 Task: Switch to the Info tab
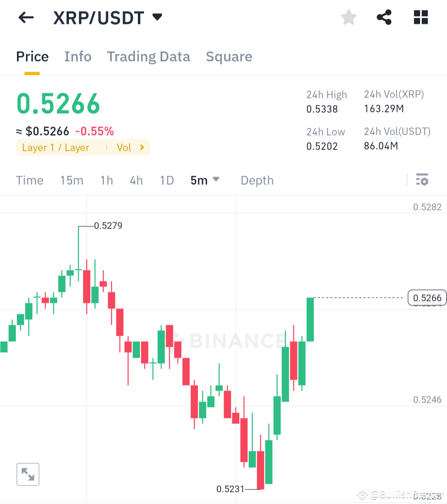(78, 57)
